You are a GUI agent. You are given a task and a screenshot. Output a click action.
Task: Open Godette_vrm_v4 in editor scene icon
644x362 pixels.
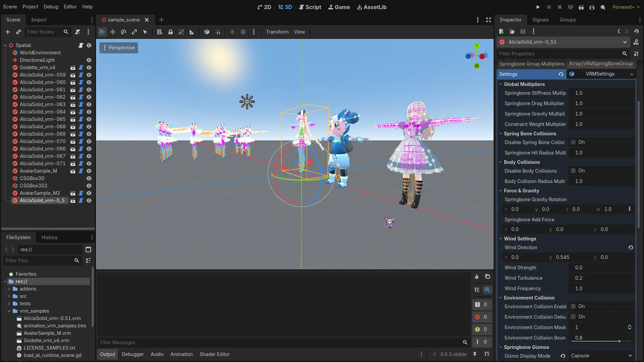point(73,67)
